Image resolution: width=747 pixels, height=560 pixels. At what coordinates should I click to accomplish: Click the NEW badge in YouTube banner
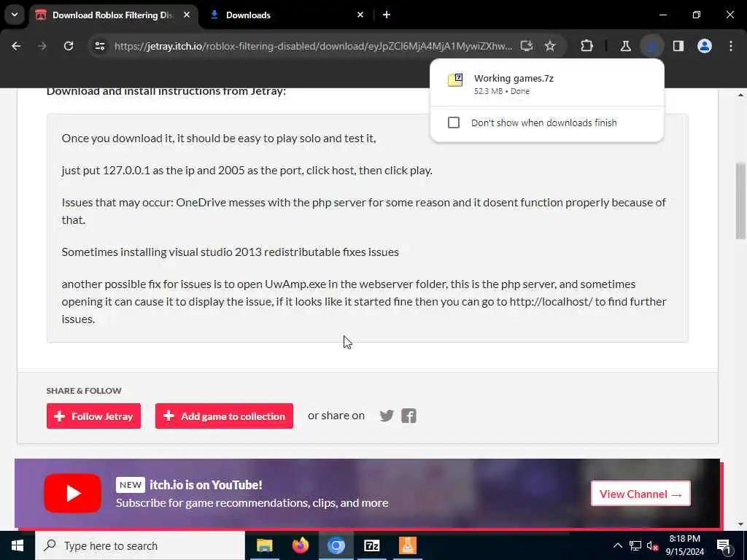[131, 485]
